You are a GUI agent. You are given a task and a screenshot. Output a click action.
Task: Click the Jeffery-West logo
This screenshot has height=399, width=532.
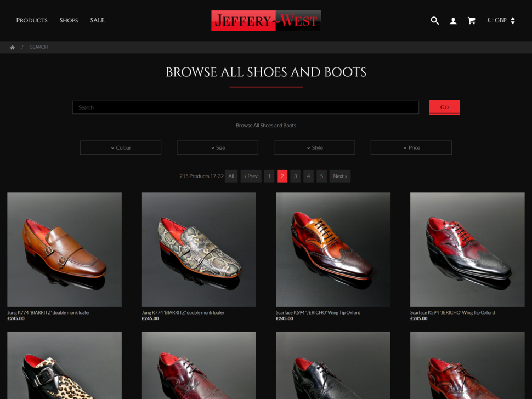[266, 21]
